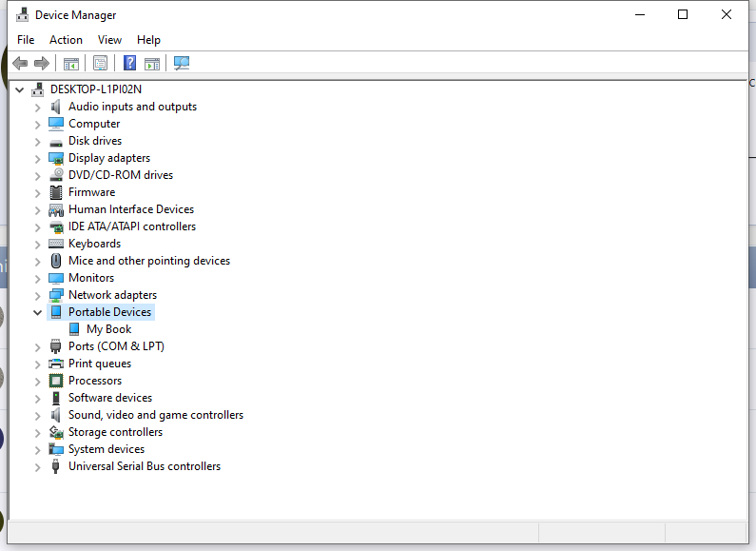Expand the Monitors category arrow
Screen dimensions: 756x551
(x=38, y=279)
